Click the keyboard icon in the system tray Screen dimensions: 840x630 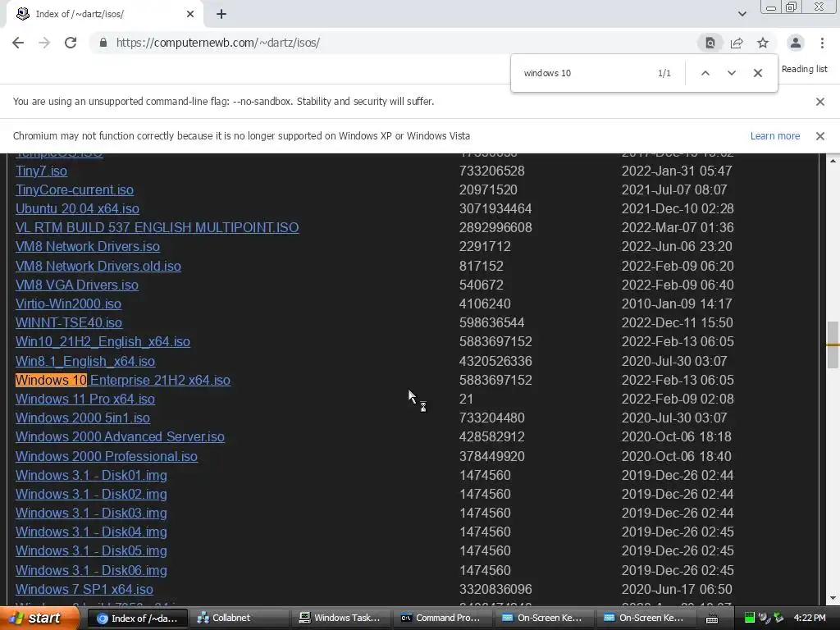pyautogui.click(x=711, y=619)
